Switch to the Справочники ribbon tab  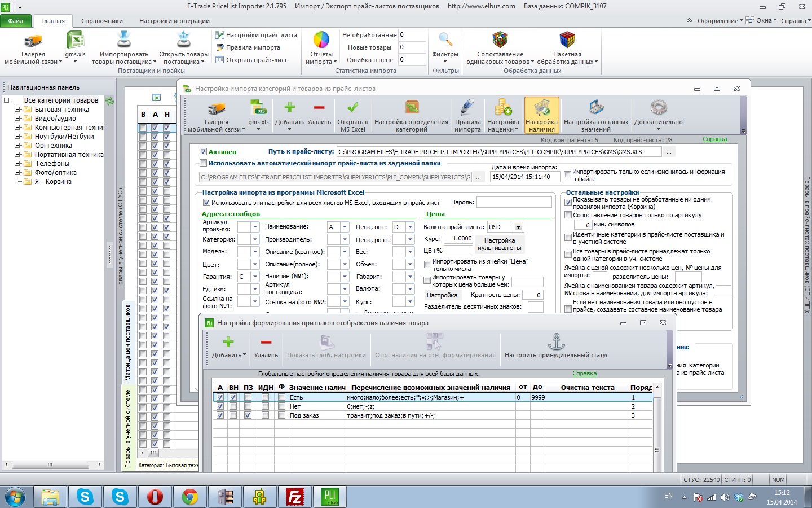tap(102, 21)
